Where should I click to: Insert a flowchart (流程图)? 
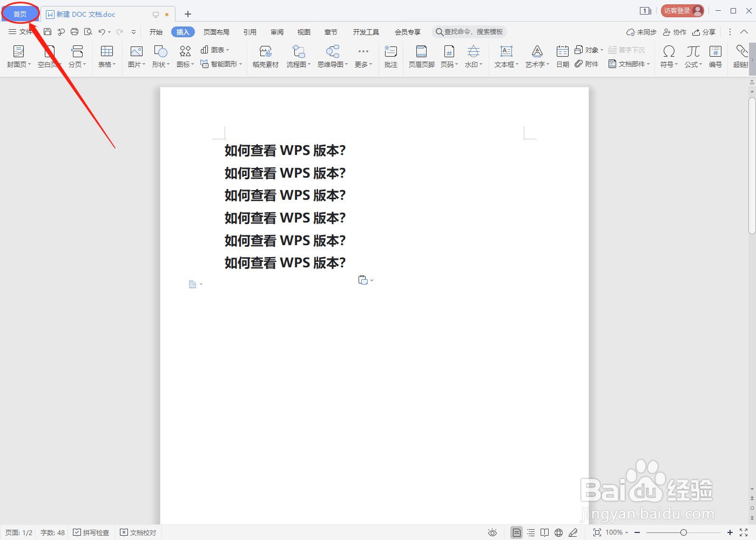click(299, 57)
